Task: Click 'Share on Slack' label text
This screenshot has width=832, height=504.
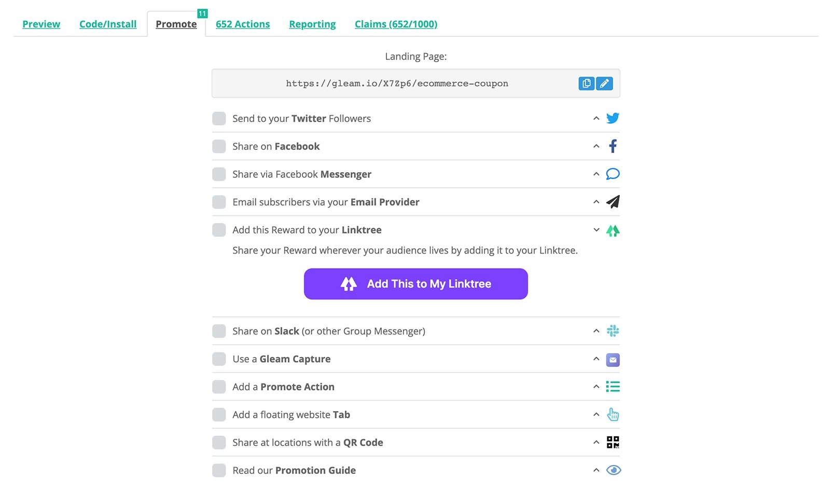Action: pos(329,331)
